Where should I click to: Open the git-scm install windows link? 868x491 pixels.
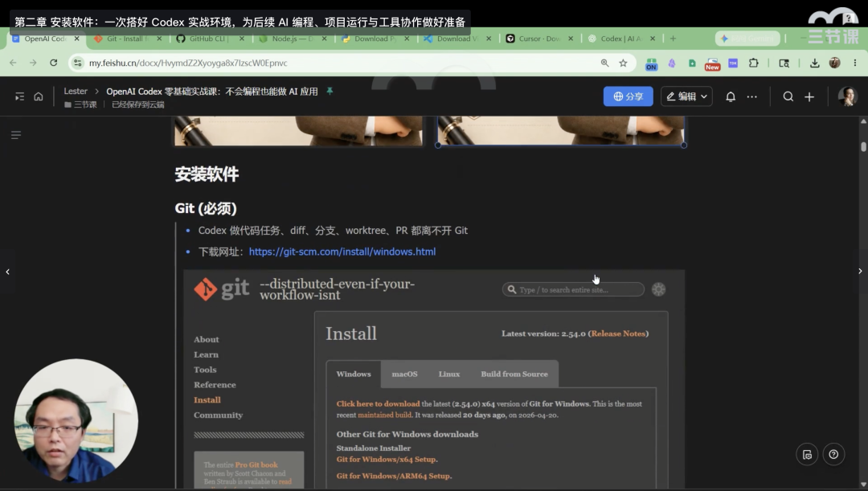342,252
